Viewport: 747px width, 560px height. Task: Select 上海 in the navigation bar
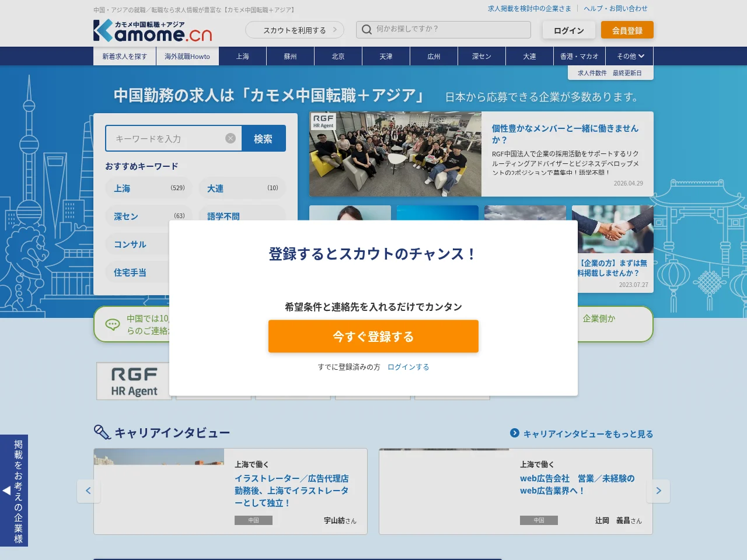point(243,56)
